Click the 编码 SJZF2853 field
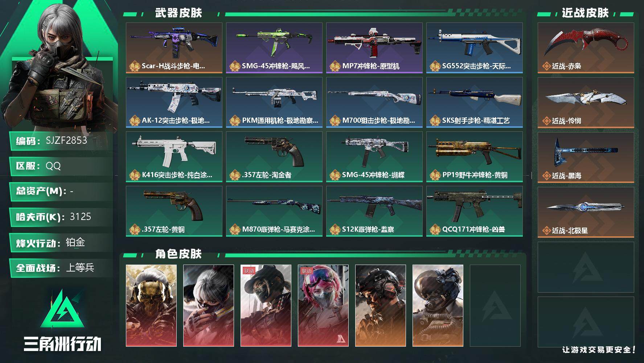This screenshot has width=644, height=363. [x=61, y=141]
